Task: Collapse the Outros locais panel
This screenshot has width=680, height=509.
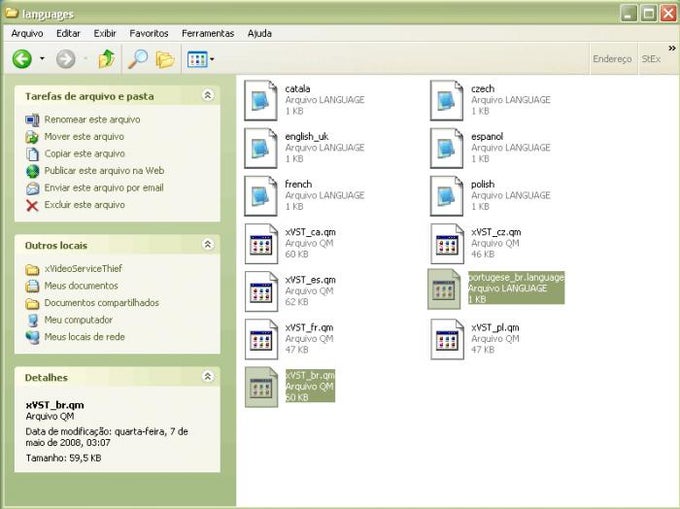Action: pyautogui.click(x=208, y=245)
